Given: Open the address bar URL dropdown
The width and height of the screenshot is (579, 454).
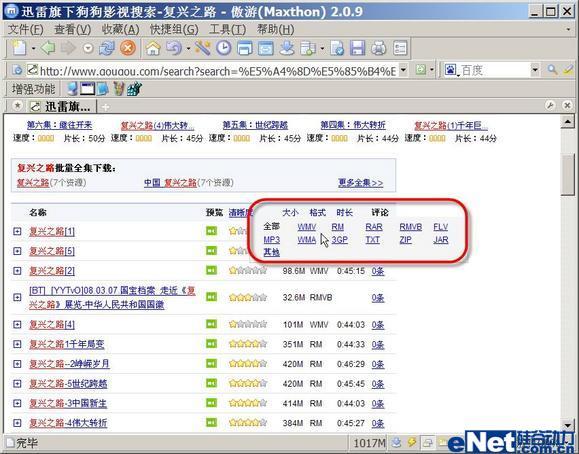Looking at the screenshot, I should pyautogui.click(x=404, y=69).
